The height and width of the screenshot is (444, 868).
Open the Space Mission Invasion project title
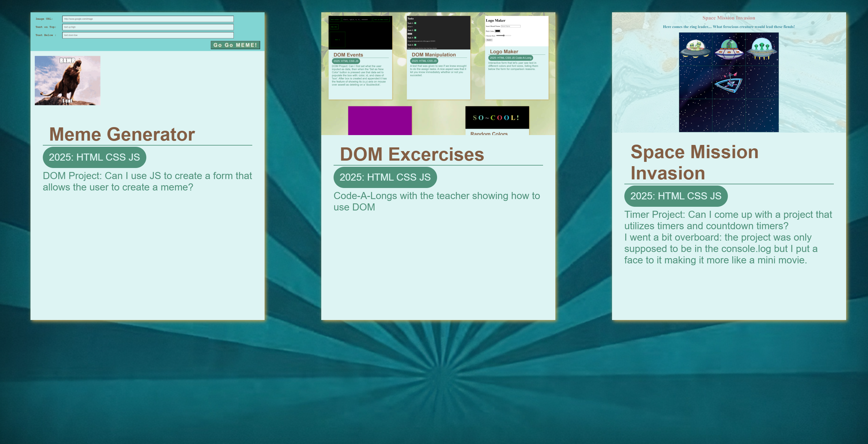coord(694,162)
